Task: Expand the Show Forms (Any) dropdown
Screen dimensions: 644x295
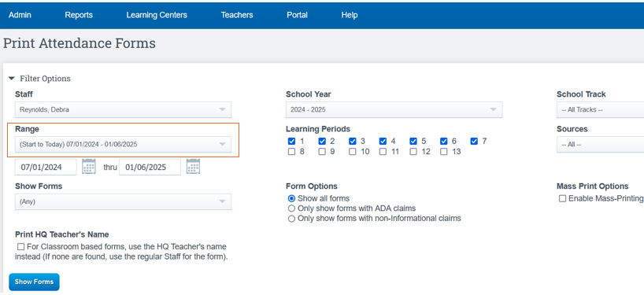Action: point(124,202)
